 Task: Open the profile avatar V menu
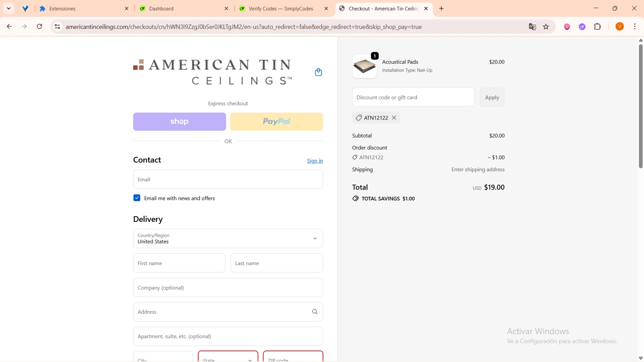pyautogui.click(x=620, y=27)
